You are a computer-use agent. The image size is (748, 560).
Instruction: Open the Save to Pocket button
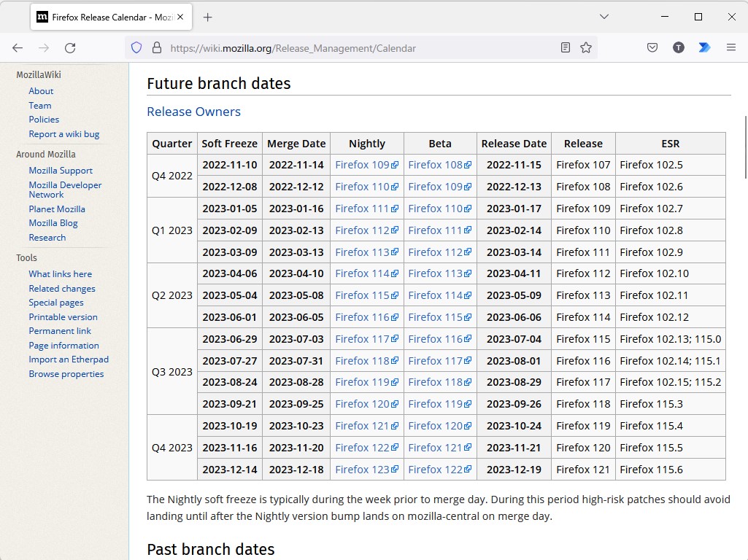652,48
